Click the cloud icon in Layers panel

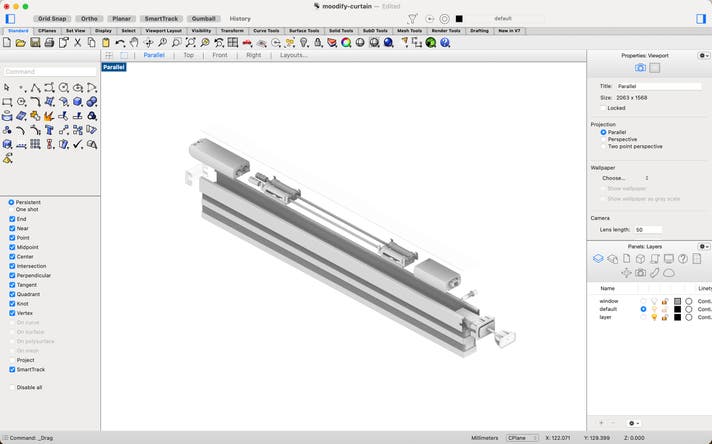668,273
